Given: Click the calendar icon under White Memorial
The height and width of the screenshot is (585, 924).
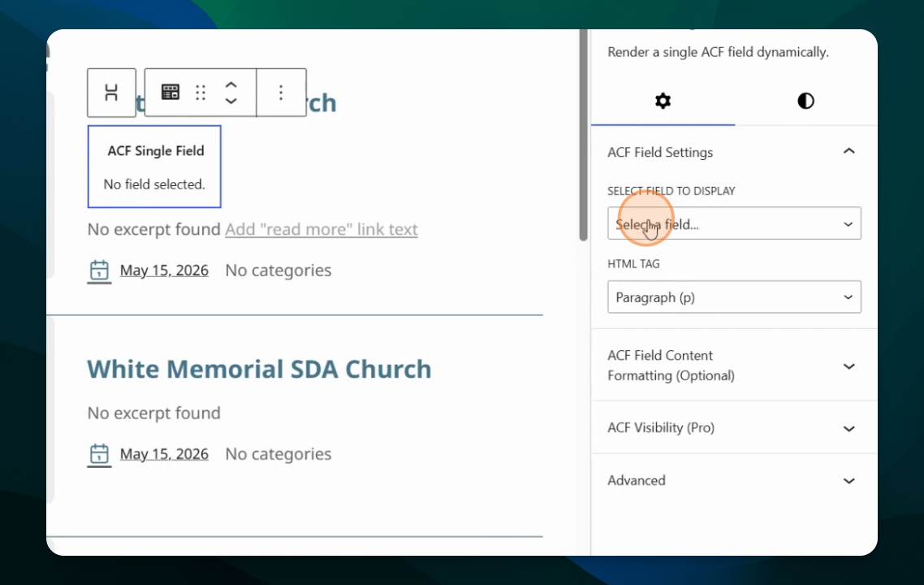Looking at the screenshot, I should pos(99,454).
